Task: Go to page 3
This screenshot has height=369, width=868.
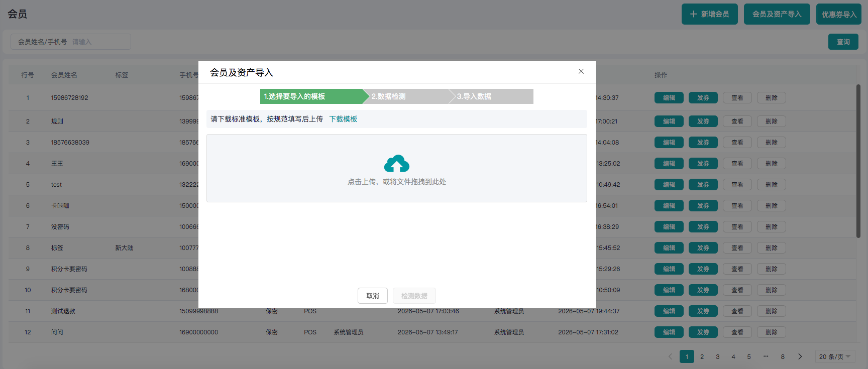Action: (x=718, y=356)
